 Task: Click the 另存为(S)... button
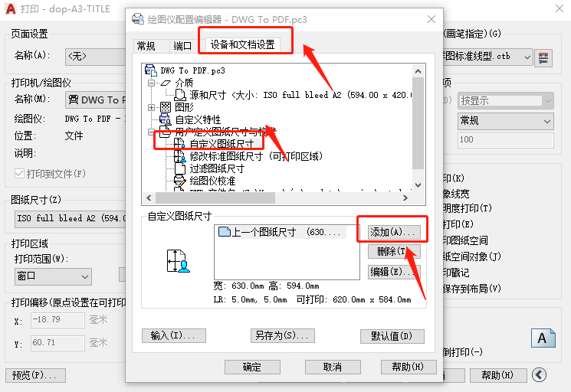[283, 335]
